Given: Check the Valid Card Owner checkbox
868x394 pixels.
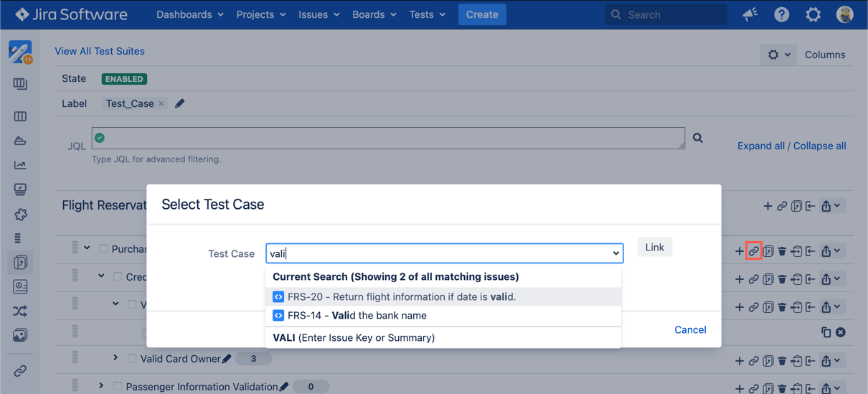Looking at the screenshot, I should coord(132,358).
